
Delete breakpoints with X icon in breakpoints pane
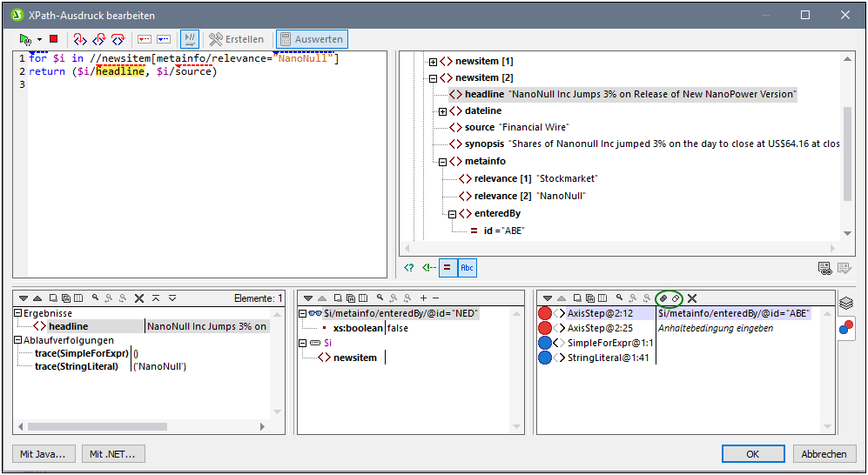pyautogui.click(x=692, y=298)
